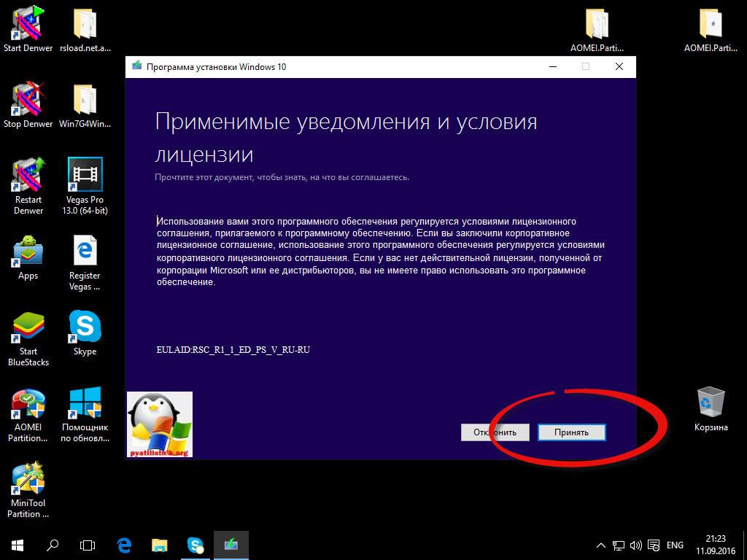Image resolution: width=747 pixels, height=560 pixels.
Task: Open the Windows Start menu
Action: click(x=18, y=545)
